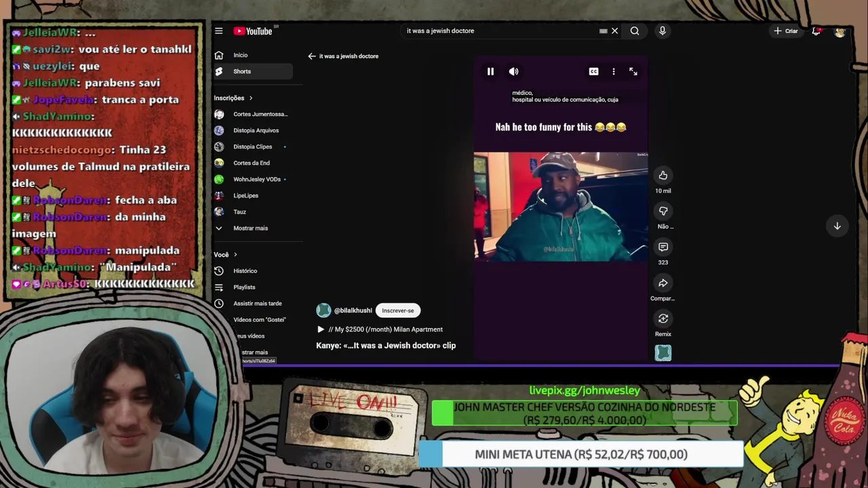
Task: Mute the Short's volume
Action: coord(514,71)
